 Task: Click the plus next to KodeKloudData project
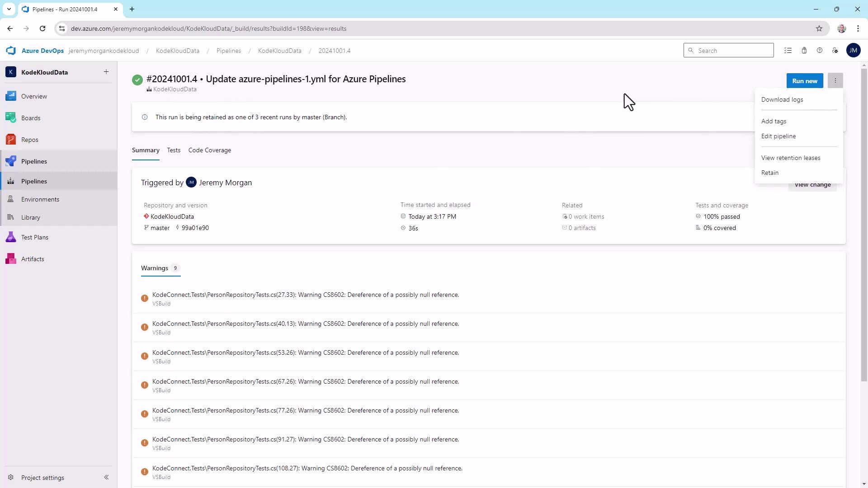click(106, 72)
